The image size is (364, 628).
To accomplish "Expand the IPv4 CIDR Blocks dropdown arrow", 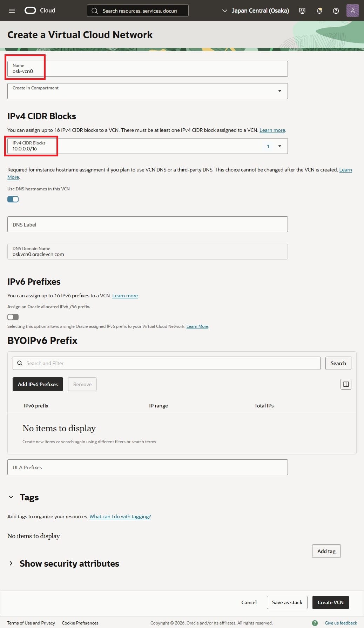I will pyautogui.click(x=279, y=146).
